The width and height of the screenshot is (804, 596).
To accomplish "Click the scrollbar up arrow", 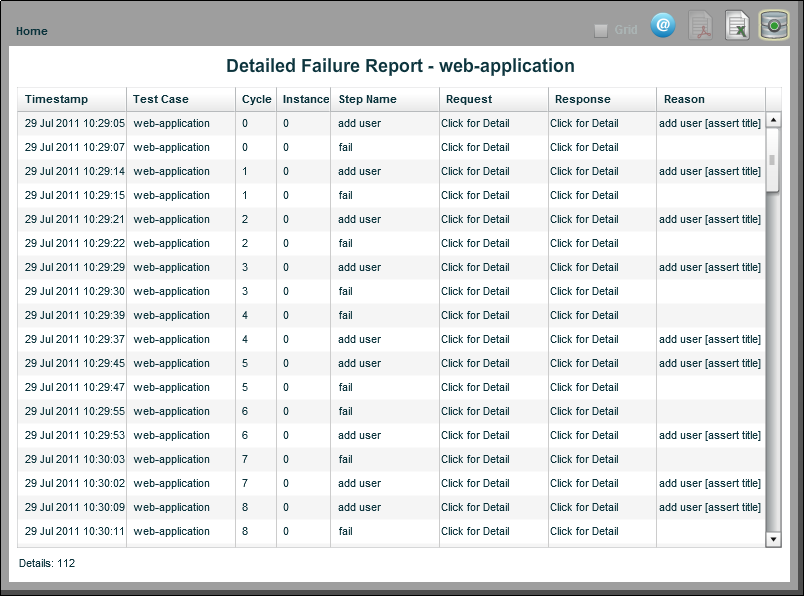I will point(773,121).
